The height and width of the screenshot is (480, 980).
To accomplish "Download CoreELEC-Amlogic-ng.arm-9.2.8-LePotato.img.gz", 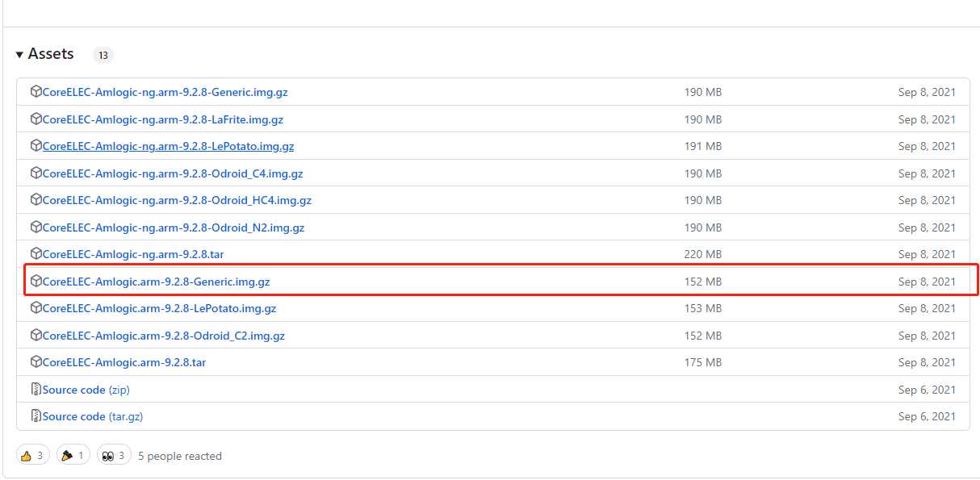I will [169, 146].
